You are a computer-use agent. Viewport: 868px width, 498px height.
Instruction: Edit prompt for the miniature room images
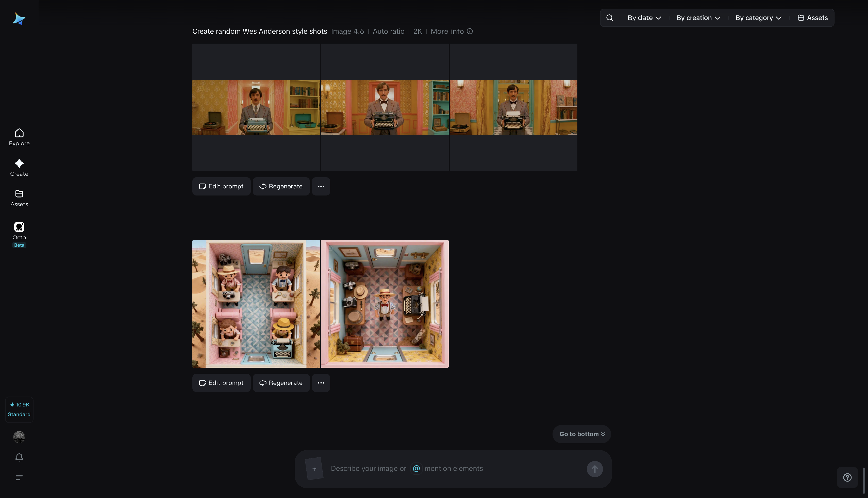222,383
